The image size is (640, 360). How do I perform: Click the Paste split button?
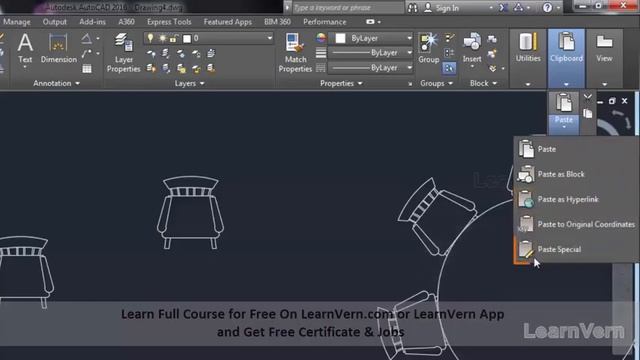click(x=564, y=112)
